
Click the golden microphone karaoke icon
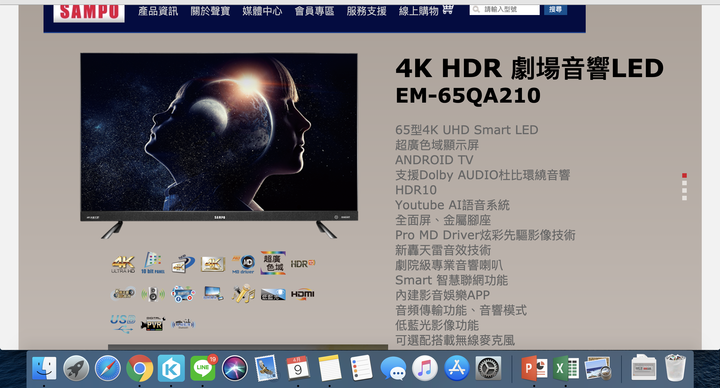coord(243,293)
